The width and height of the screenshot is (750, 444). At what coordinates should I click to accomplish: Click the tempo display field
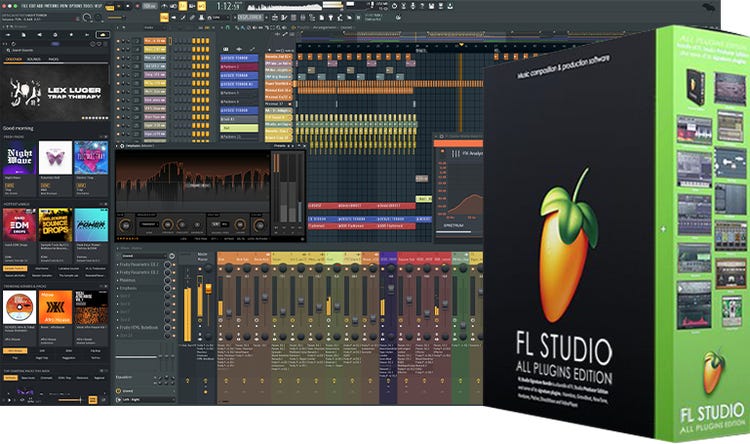[150, 6]
